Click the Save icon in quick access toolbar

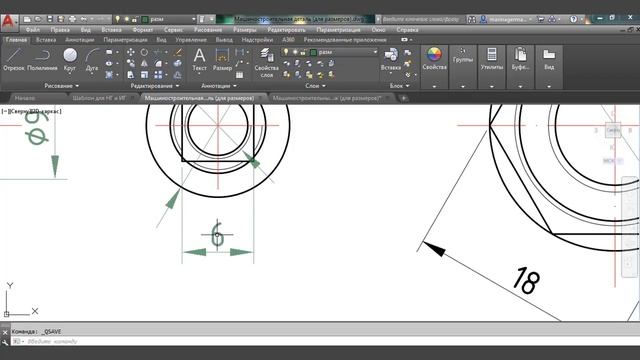pos(50,19)
